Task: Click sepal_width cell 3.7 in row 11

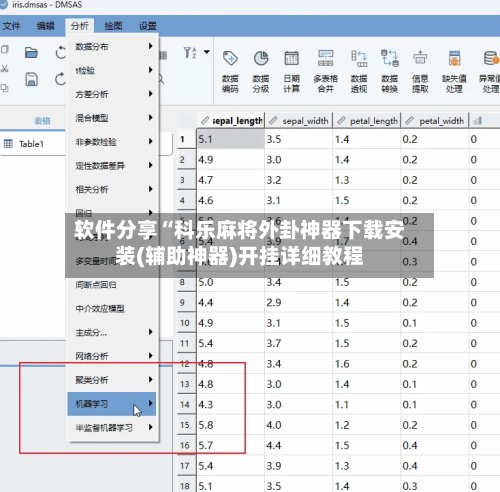Action: click(x=299, y=343)
